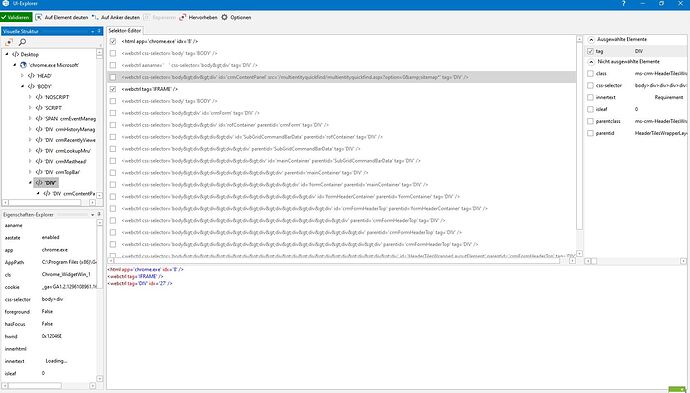This screenshot has width=690, height=393.
Task: Click the Reparieren toolbar item
Action: pos(160,18)
